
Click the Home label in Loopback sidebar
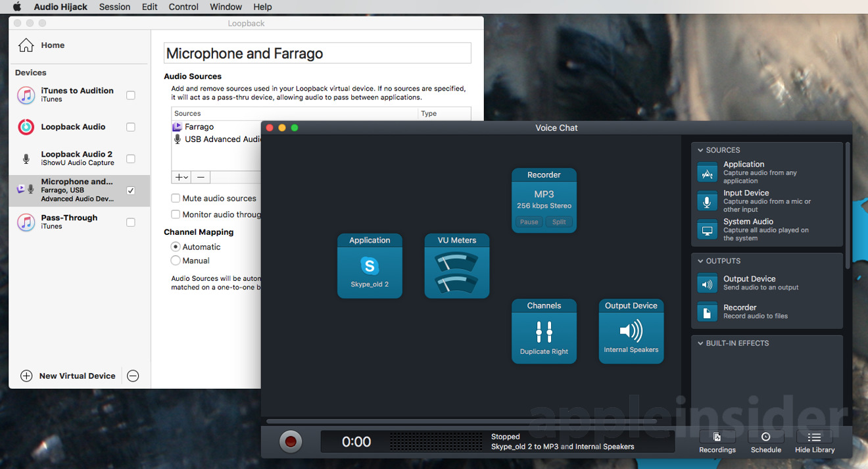[x=53, y=45]
